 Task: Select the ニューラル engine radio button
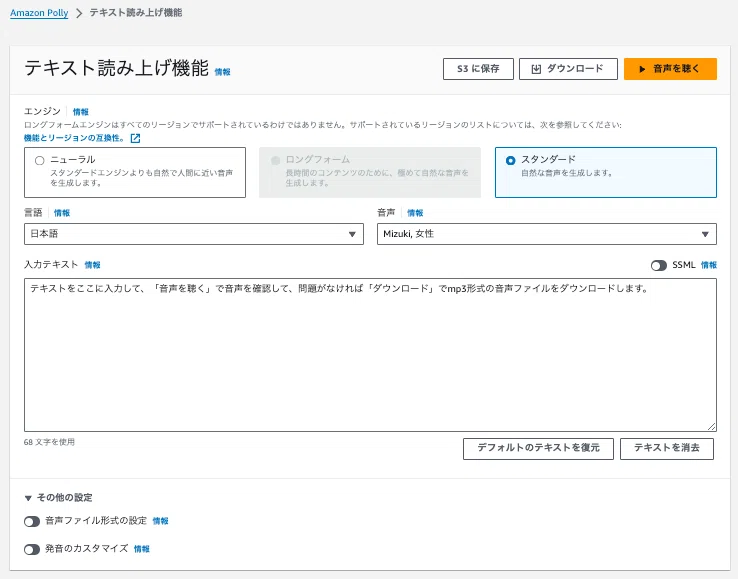coord(40,161)
